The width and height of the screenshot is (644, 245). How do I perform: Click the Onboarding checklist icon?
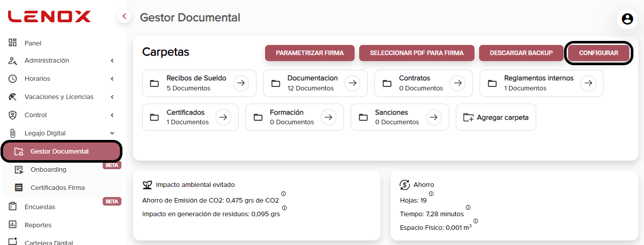tap(19, 170)
